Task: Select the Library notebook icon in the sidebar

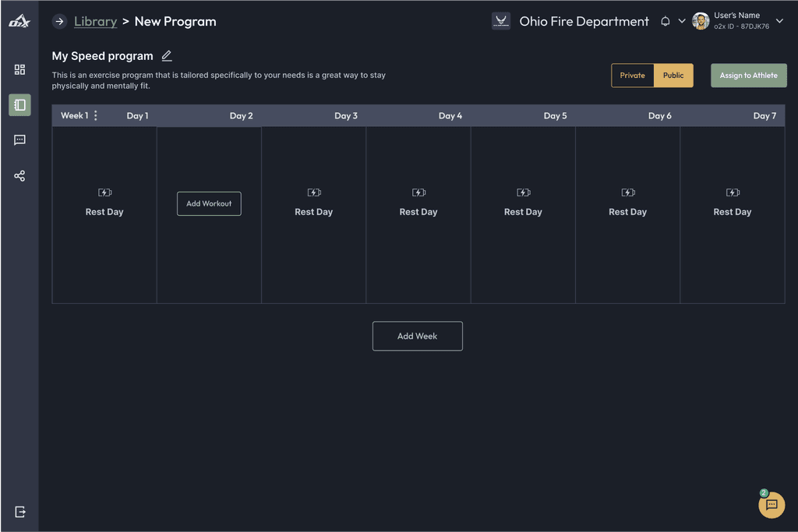Action: coord(19,105)
